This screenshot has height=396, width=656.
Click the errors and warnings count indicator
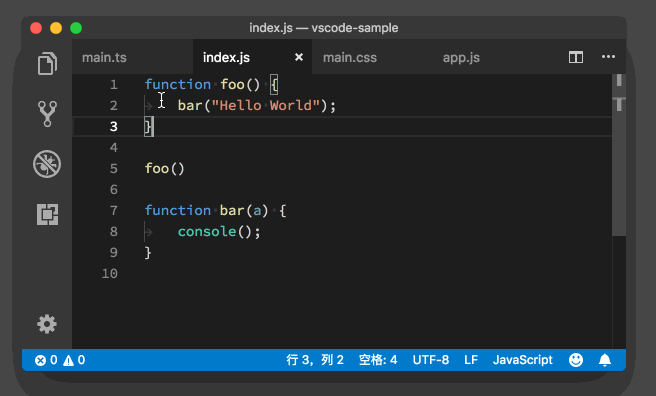(60, 360)
